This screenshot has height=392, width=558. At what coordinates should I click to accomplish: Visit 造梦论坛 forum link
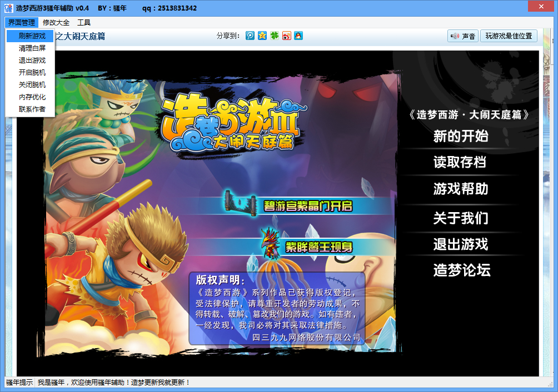[462, 270]
